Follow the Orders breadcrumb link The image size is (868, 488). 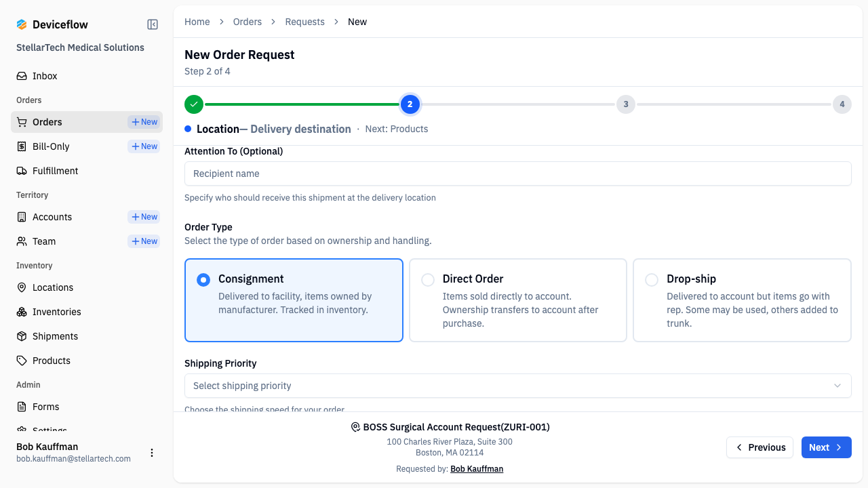coord(248,22)
